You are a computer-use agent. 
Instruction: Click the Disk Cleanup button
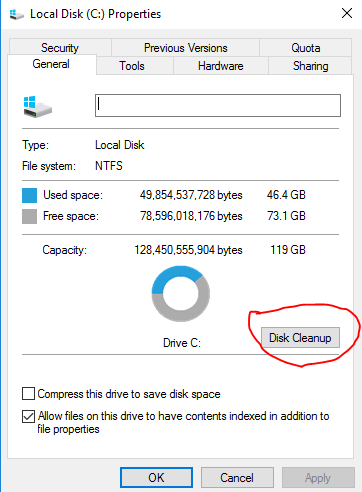pyautogui.click(x=300, y=338)
